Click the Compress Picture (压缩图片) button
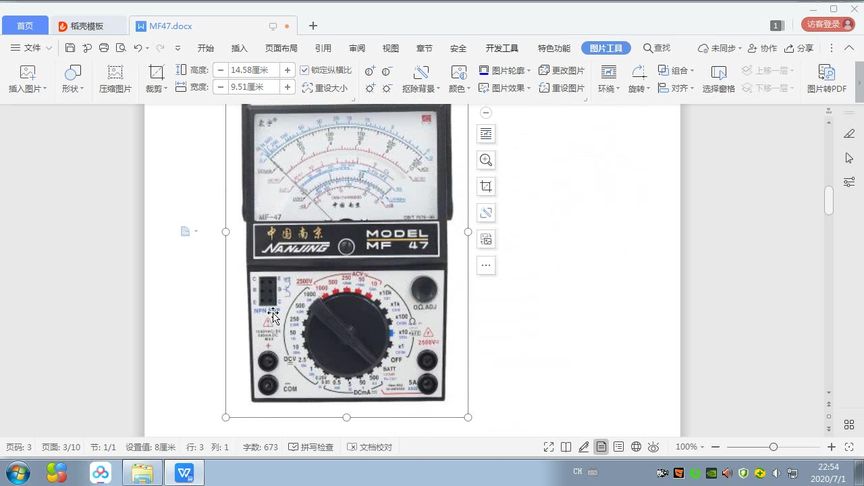 pyautogui.click(x=115, y=78)
